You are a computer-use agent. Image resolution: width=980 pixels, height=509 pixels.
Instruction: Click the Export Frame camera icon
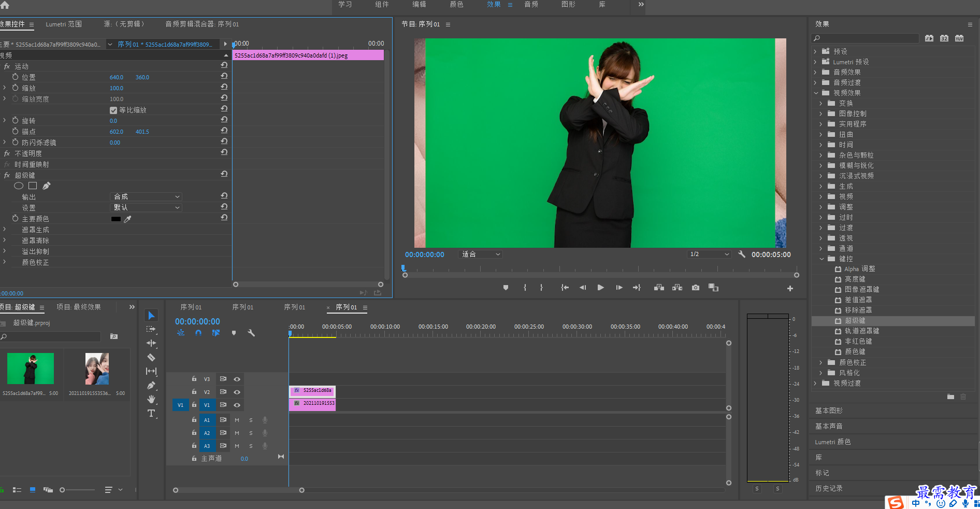(x=696, y=288)
